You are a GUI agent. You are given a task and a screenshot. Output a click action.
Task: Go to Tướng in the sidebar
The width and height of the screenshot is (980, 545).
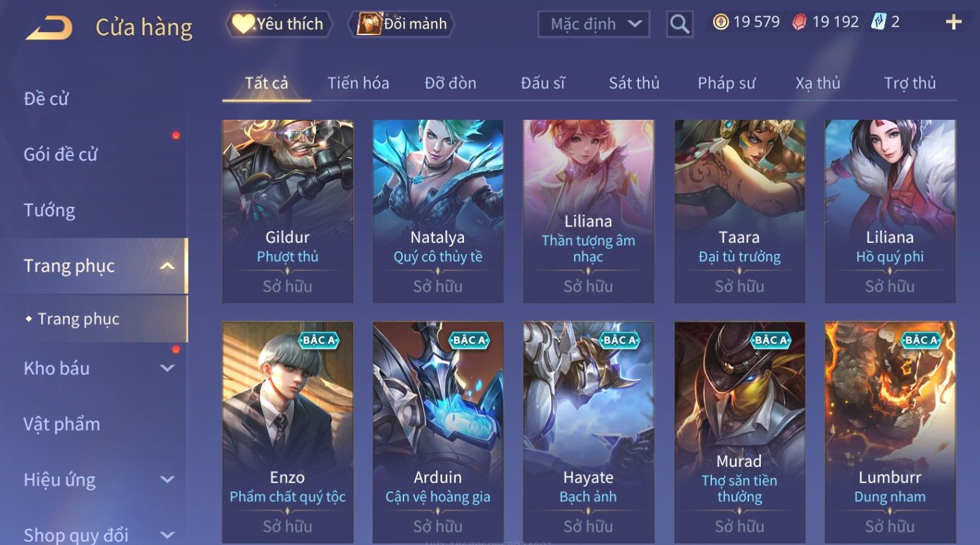49,210
